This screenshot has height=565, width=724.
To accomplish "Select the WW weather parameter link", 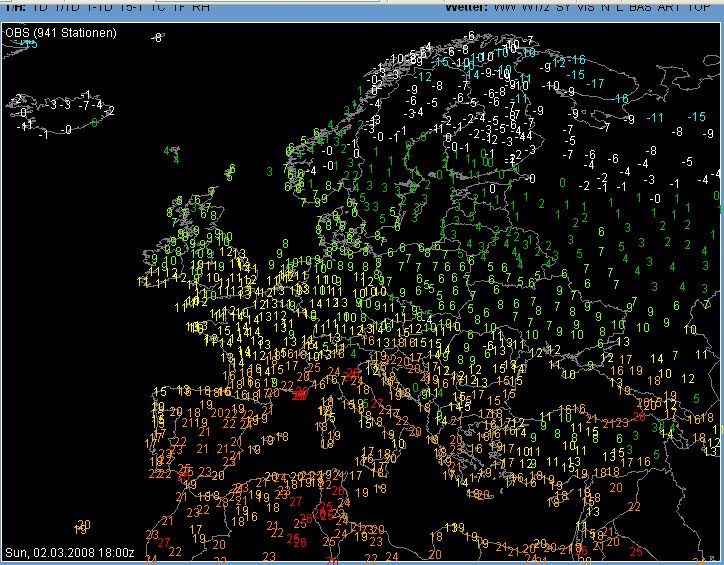I will click(505, 7).
